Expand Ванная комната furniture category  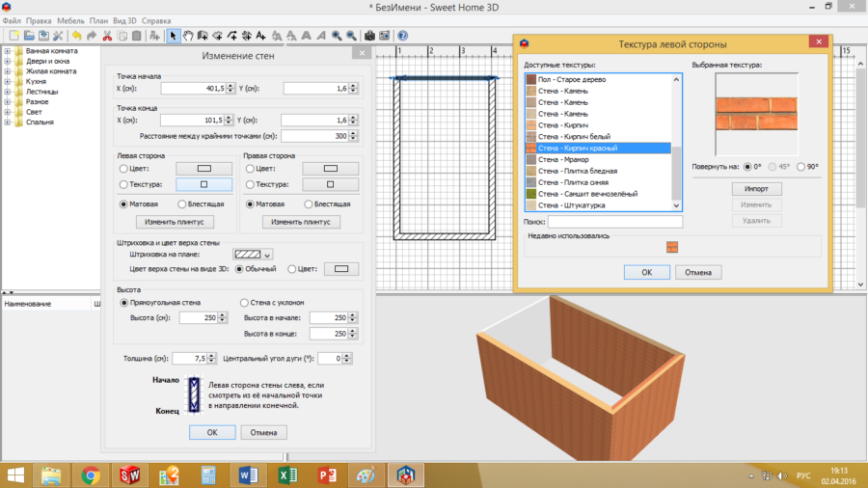pos(7,51)
